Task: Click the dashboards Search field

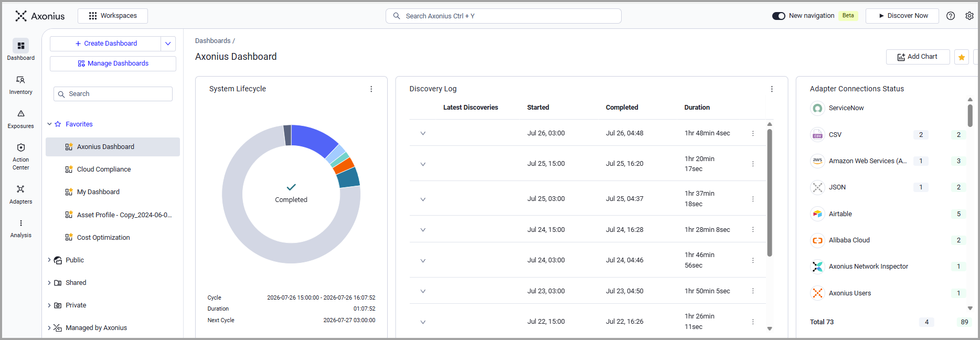Action: (x=113, y=94)
